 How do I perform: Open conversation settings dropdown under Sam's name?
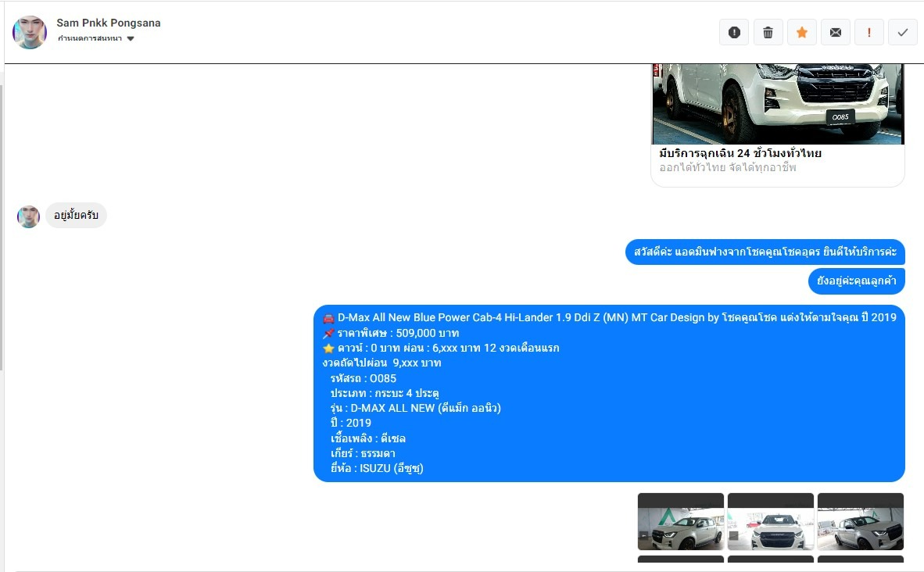click(x=96, y=38)
